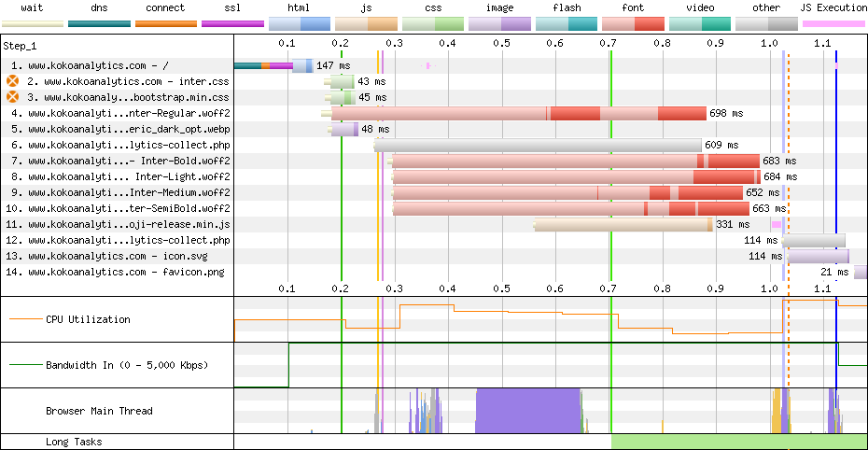Click the 331 ms JavaScript request bar
This screenshot has width=868, height=450.
pyautogui.click(x=623, y=224)
